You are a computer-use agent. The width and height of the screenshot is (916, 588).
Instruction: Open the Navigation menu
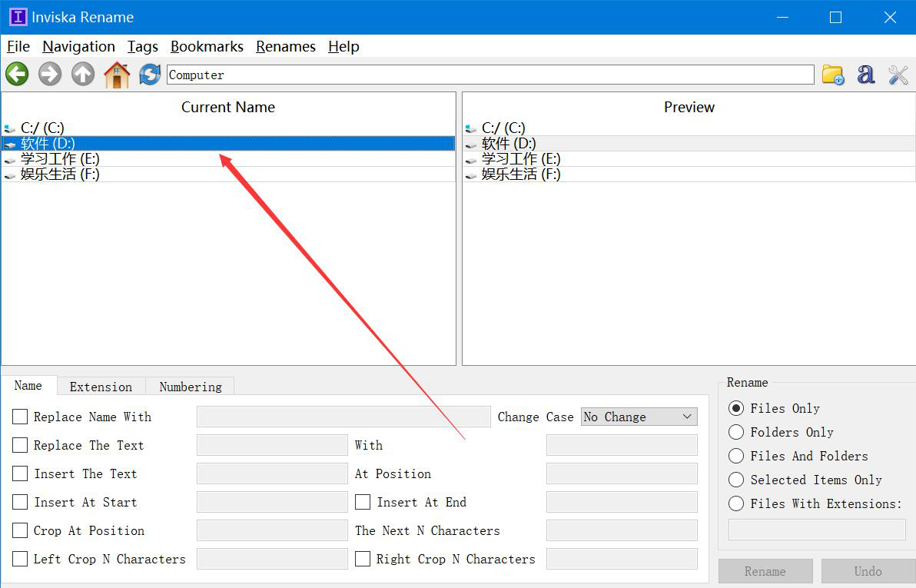[x=79, y=46]
